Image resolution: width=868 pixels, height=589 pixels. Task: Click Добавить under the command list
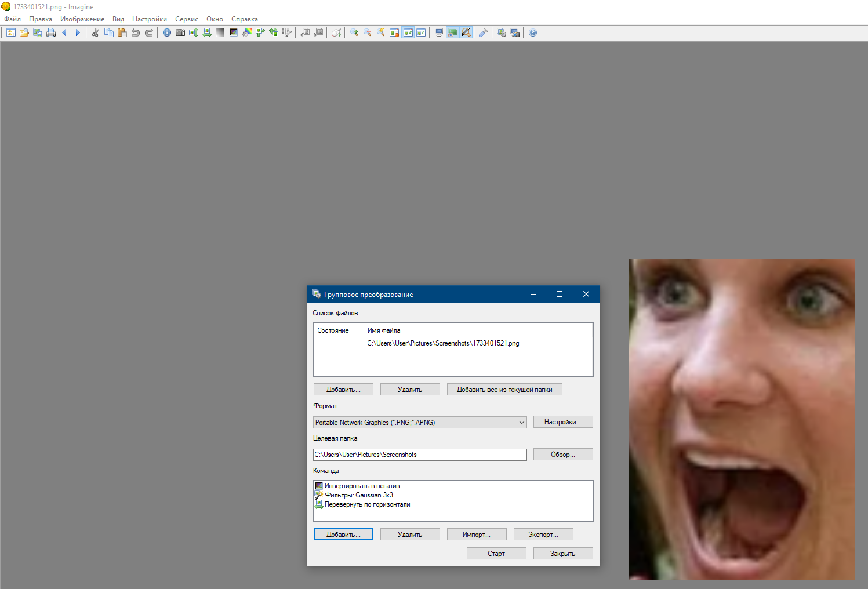click(x=343, y=535)
